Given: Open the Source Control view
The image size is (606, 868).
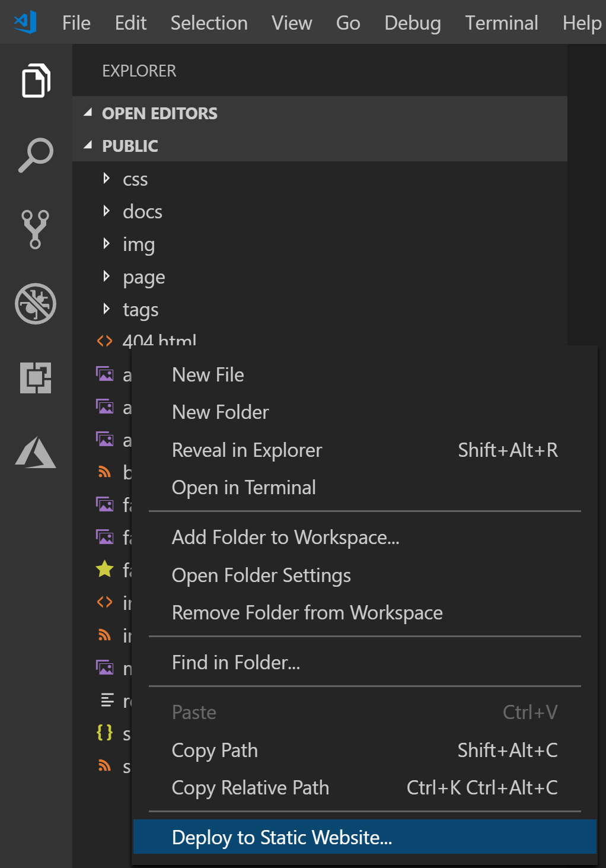Looking at the screenshot, I should [x=36, y=229].
